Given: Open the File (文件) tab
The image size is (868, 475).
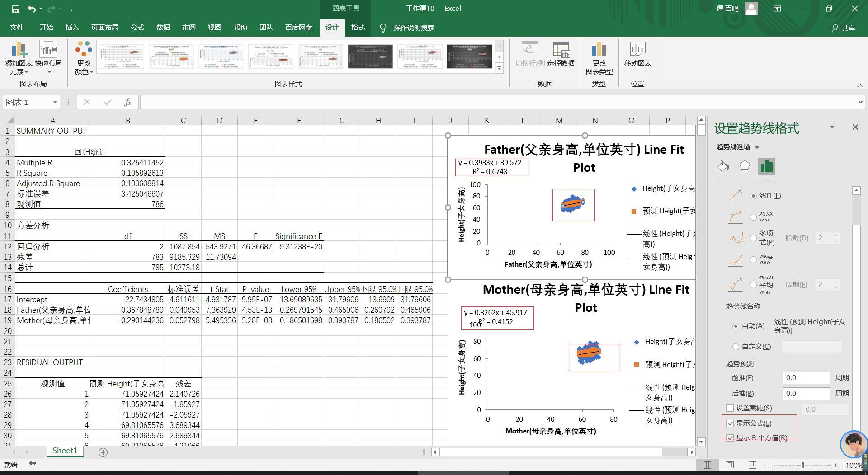Looking at the screenshot, I should (x=17, y=28).
